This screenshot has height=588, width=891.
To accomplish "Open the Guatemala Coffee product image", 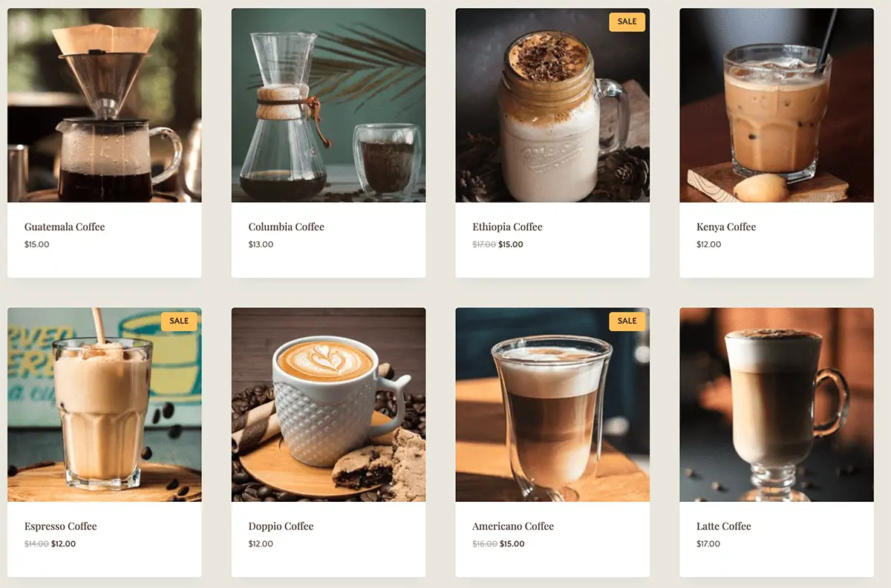I will pyautogui.click(x=105, y=105).
